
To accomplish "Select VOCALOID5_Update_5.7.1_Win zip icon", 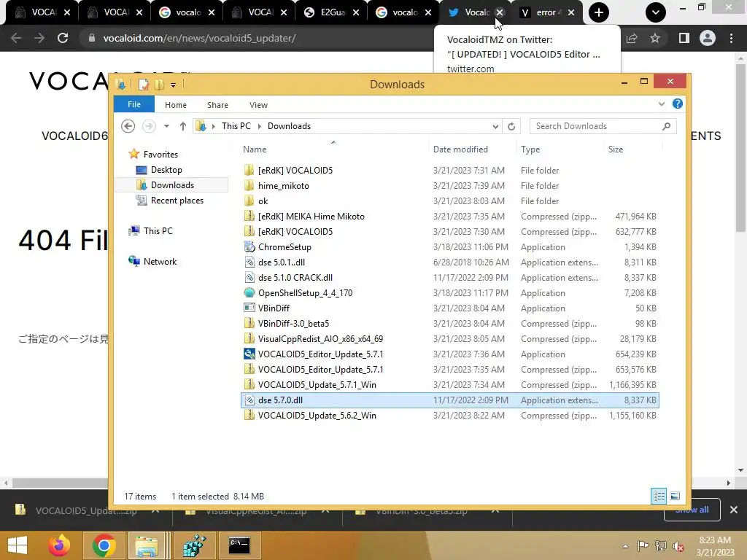I will coord(249,384).
